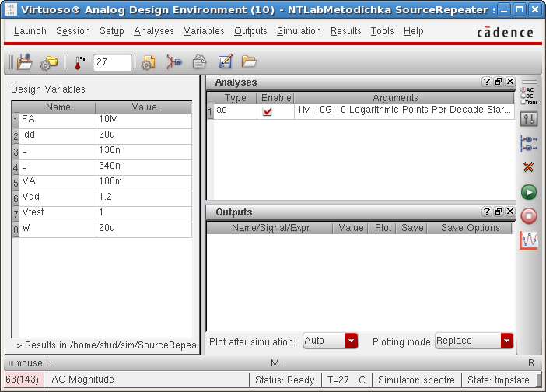Select the Vdd value cell 1.2

coord(144,199)
